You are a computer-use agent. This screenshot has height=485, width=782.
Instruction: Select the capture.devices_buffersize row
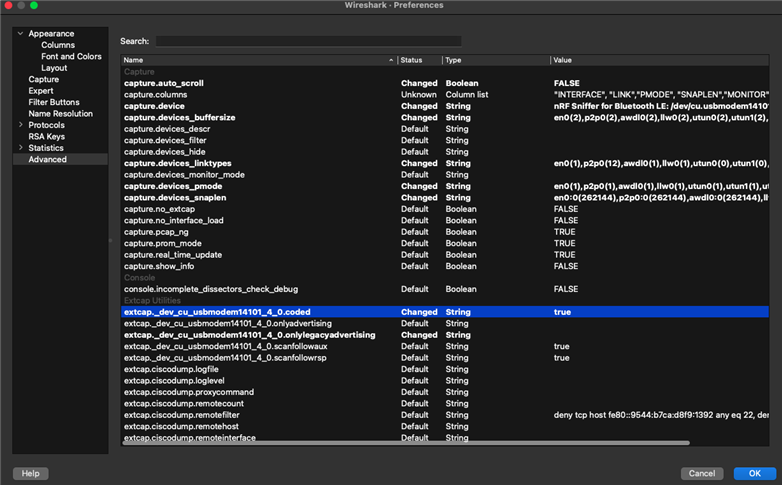[445, 118]
